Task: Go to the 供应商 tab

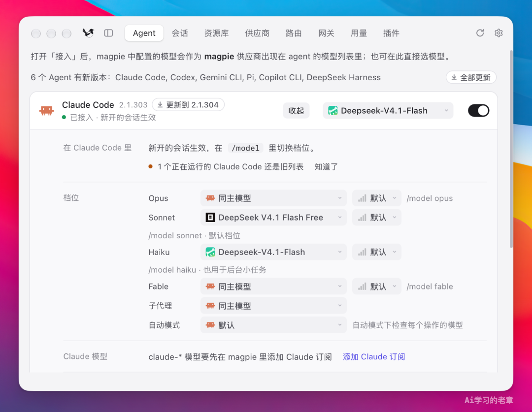Action: point(257,33)
